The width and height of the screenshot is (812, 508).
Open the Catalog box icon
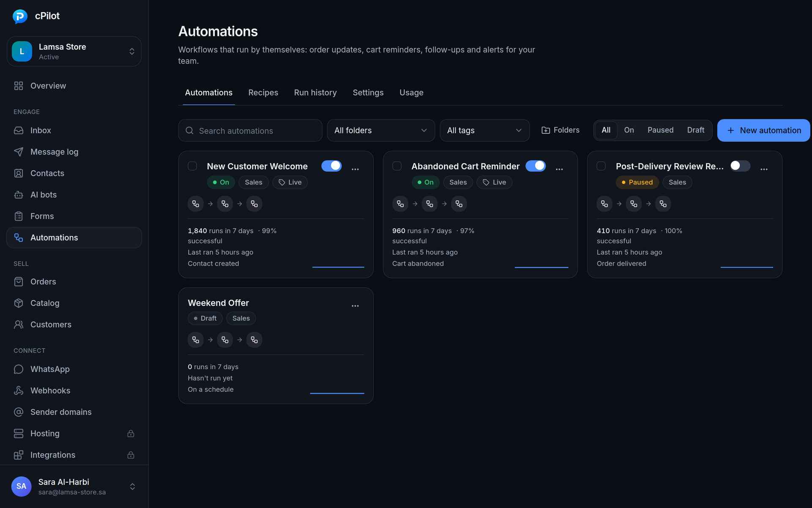pyautogui.click(x=19, y=303)
